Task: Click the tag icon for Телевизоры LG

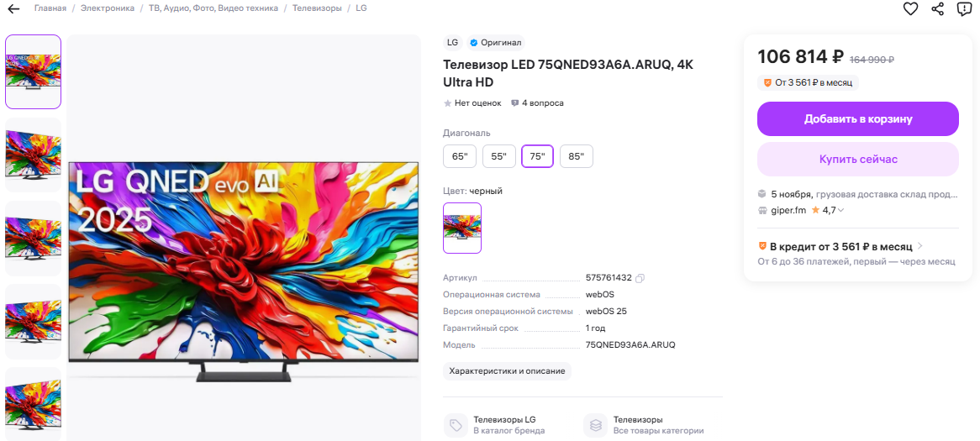Action: 456,425
